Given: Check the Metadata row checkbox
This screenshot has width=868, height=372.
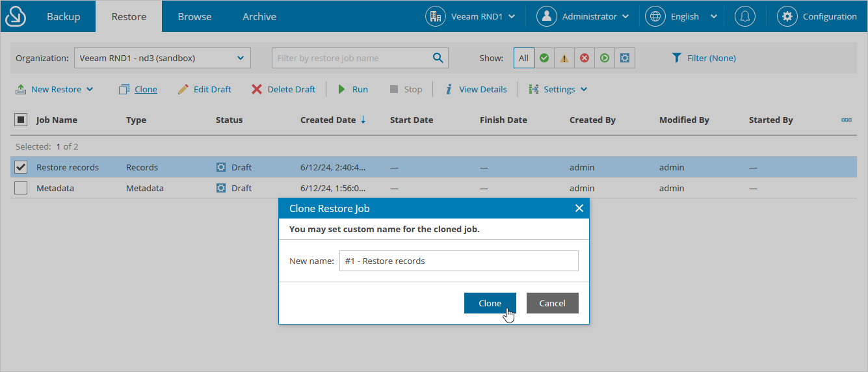Looking at the screenshot, I should click(21, 188).
